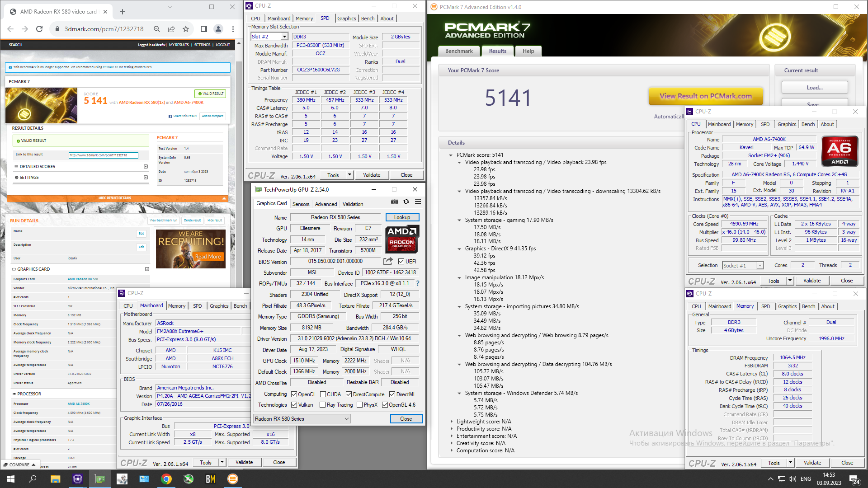Toggle the DirectCompute checkbox
The height and width of the screenshot is (488, 868).
pos(349,394)
